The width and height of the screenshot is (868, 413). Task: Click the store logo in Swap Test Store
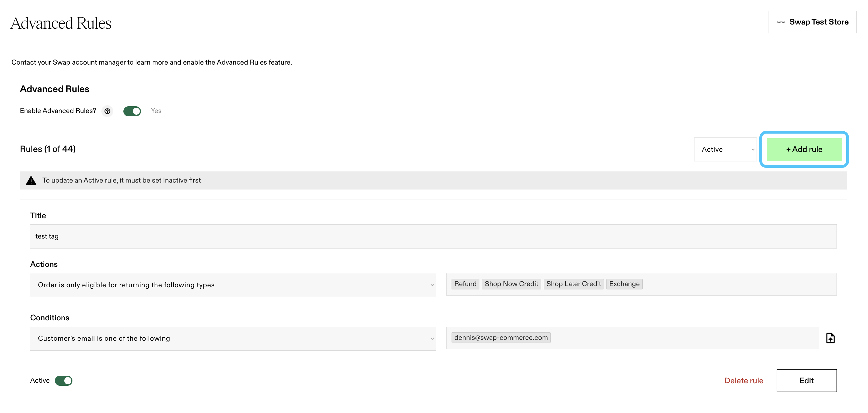780,22
